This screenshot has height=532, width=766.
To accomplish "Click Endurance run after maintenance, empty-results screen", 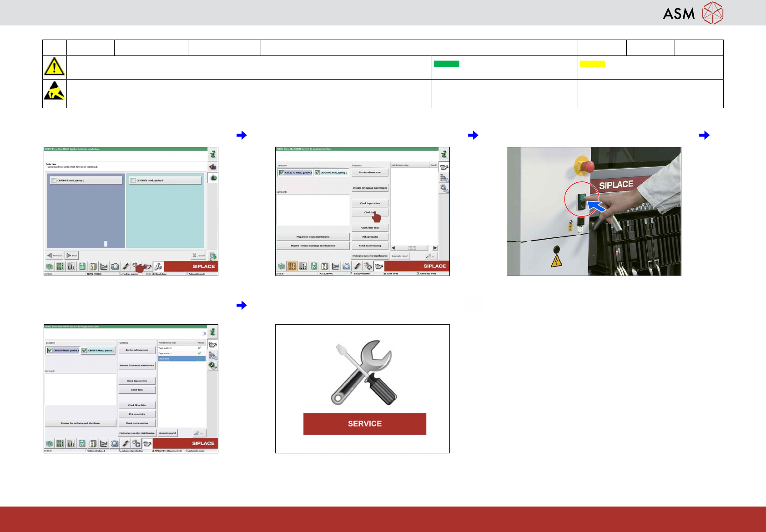I will tap(370, 256).
